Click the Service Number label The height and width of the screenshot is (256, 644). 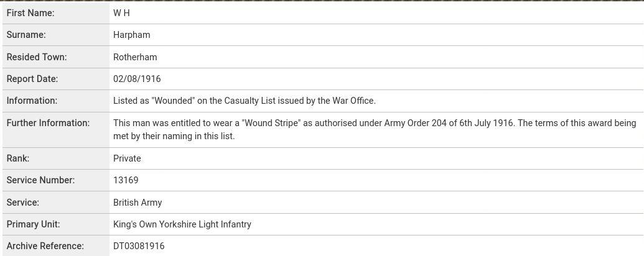click(x=40, y=180)
